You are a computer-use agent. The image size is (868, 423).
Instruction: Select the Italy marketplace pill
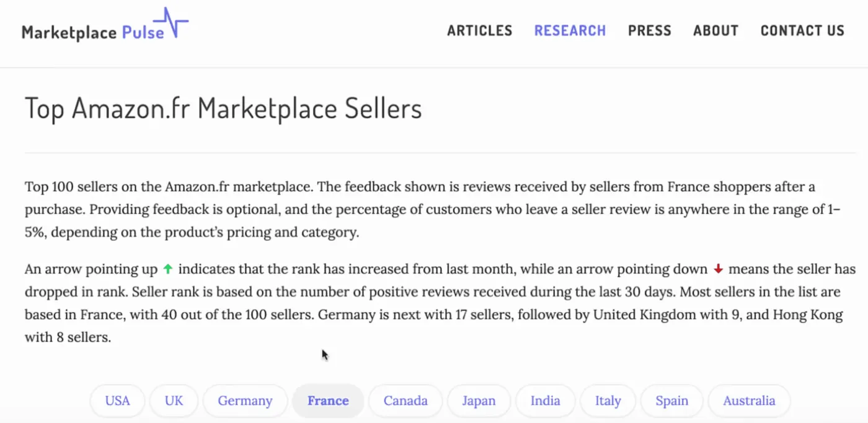pyautogui.click(x=608, y=401)
